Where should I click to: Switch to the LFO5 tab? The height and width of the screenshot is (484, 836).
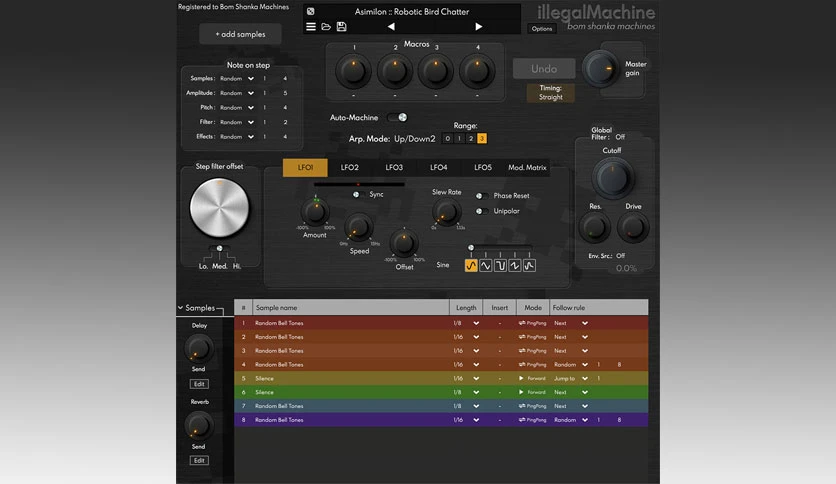(x=483, y=167)
